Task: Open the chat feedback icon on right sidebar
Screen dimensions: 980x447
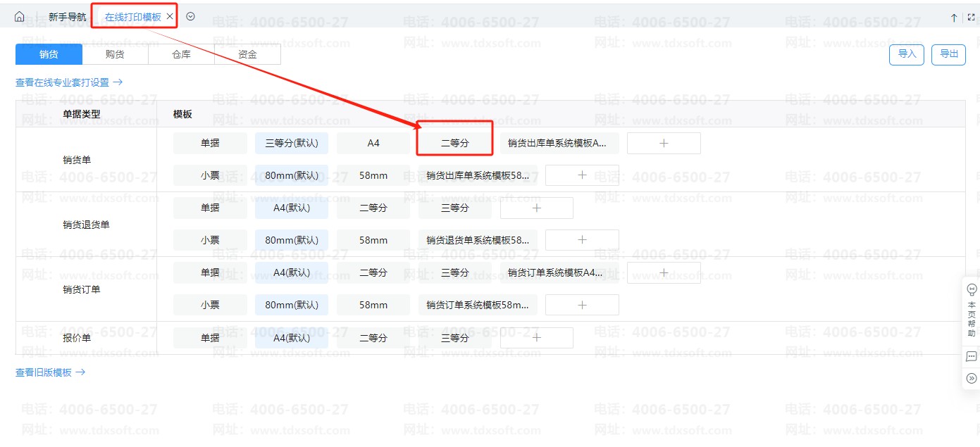Action: tap(972, 357)
